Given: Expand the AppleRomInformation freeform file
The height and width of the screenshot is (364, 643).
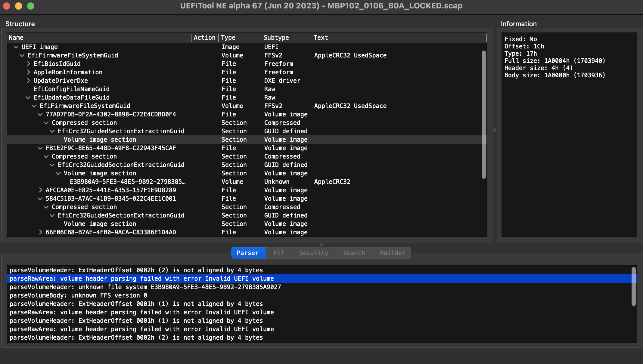Looking at the screenshot, I should [28, 72].
